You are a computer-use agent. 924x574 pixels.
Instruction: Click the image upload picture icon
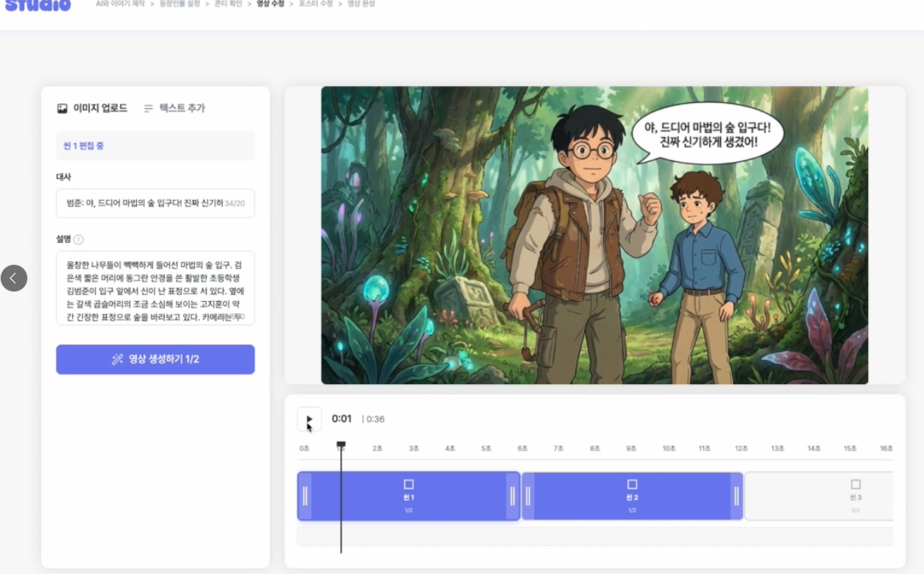click(x=63, y=109)
